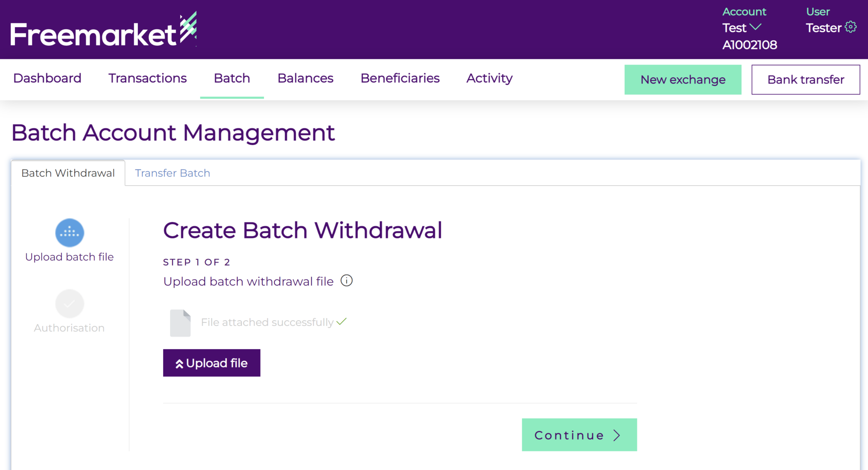Image resolution: width=868 pixels, height=470 pixels.
Task: Click the 'Tester' user name
Action: 823,28
